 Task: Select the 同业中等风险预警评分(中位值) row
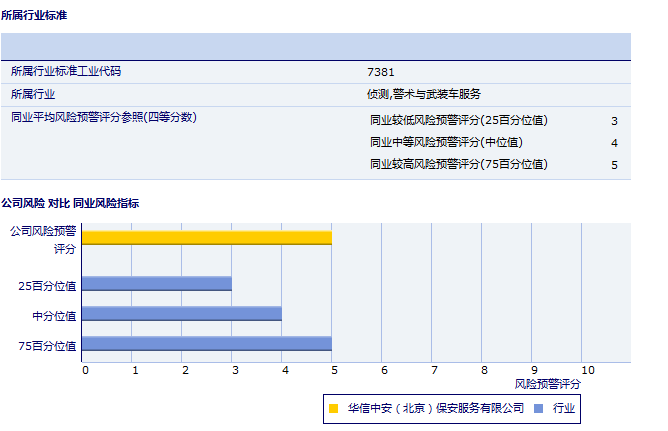[446, 142]
